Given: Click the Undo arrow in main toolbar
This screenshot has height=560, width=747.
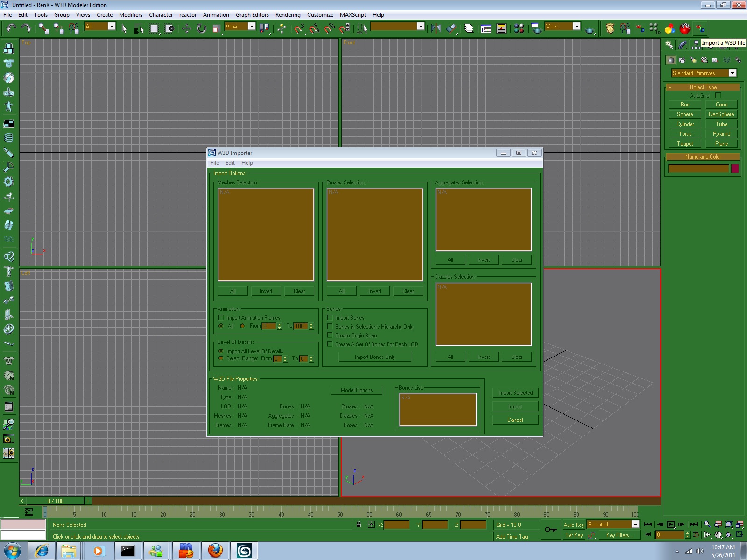Looking at the screenshot, I should (x=11, y=28).
